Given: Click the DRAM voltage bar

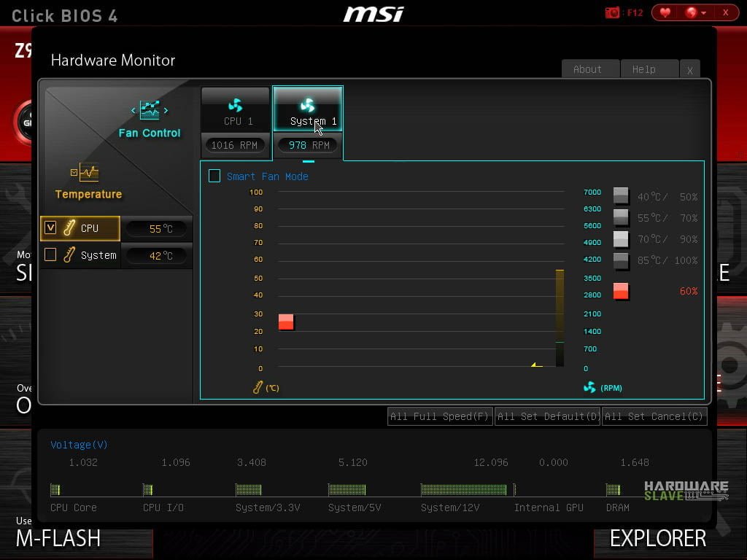Looking at the screenshot, I should [x=613, y=489].
